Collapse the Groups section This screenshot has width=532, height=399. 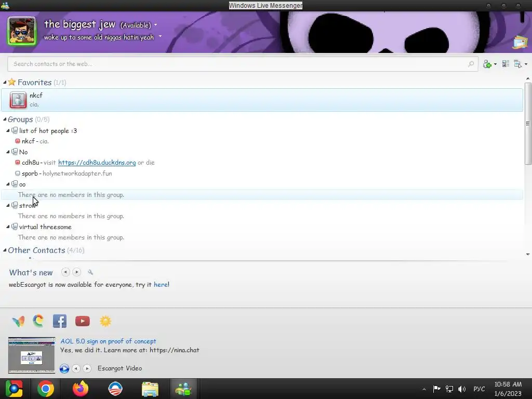5,119
